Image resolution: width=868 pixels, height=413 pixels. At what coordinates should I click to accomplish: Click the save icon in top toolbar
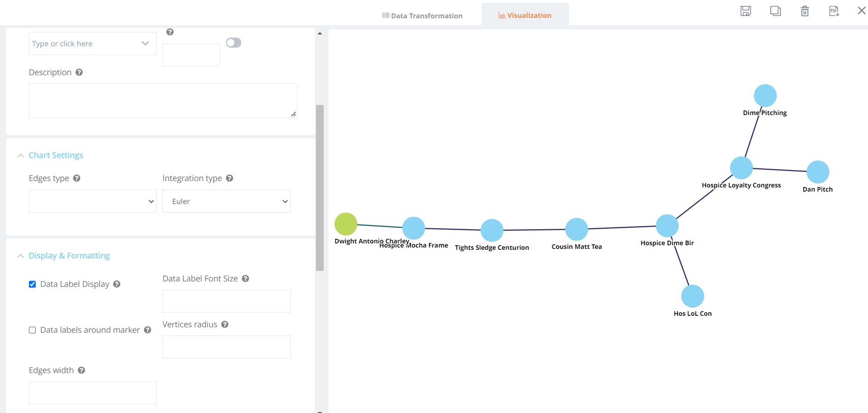click(x=746, y=11)
